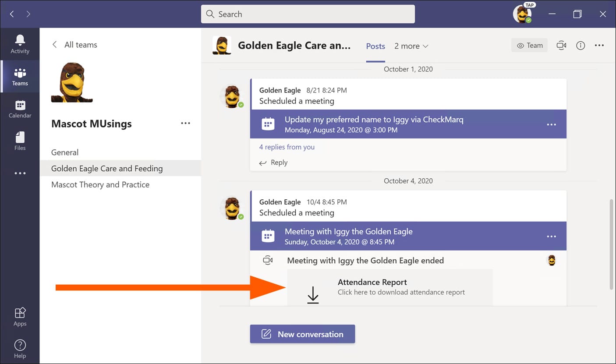Screen dimensions: 616x364
Task: Start a meeting with the camera icon
Action: 561,45
